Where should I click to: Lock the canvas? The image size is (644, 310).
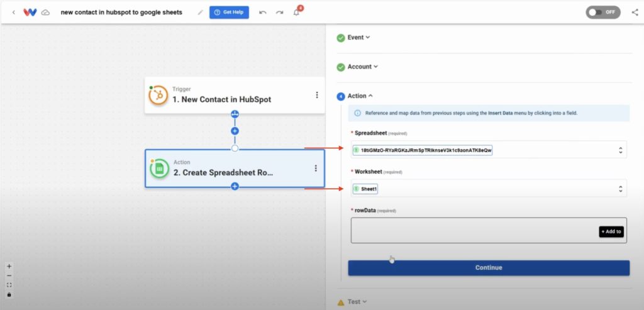click(9, 294)
